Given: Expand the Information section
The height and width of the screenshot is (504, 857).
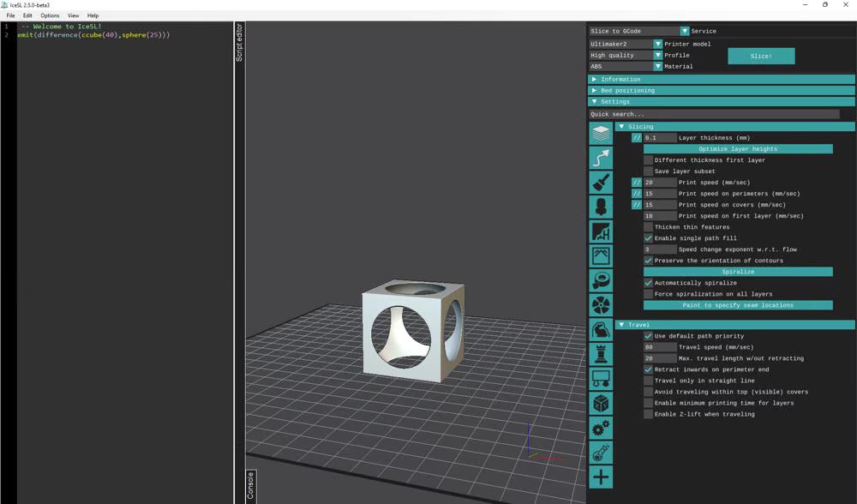Looking at the screenshot, I should [720, 79].
